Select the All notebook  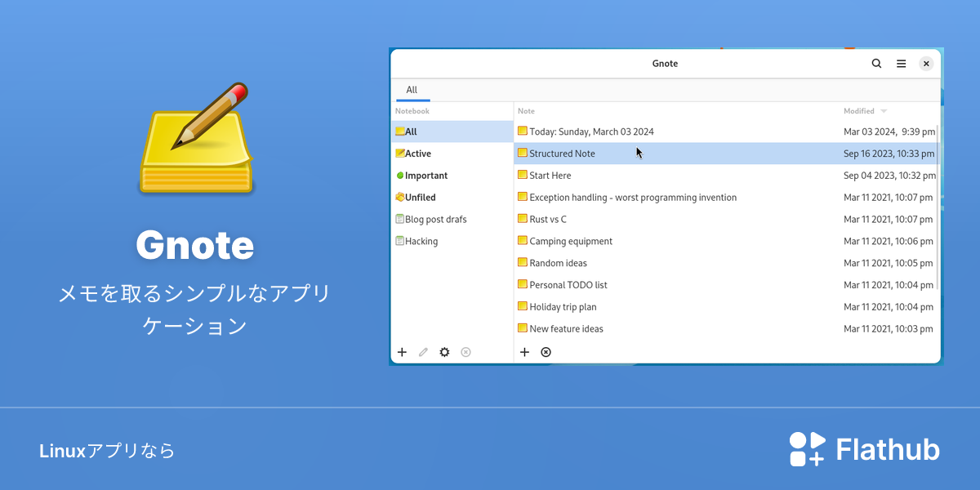(x=452, y=131)
